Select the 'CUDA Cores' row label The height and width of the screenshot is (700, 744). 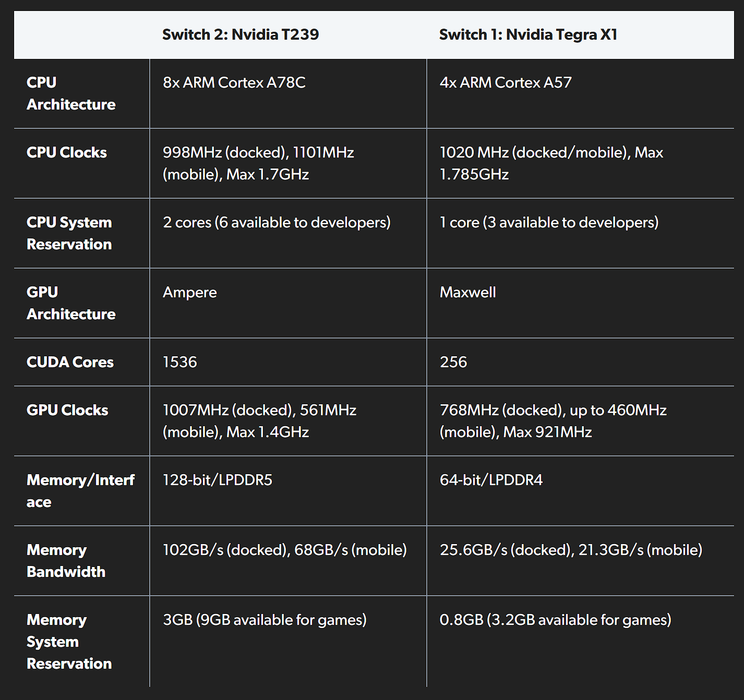[x=70, y=362]
